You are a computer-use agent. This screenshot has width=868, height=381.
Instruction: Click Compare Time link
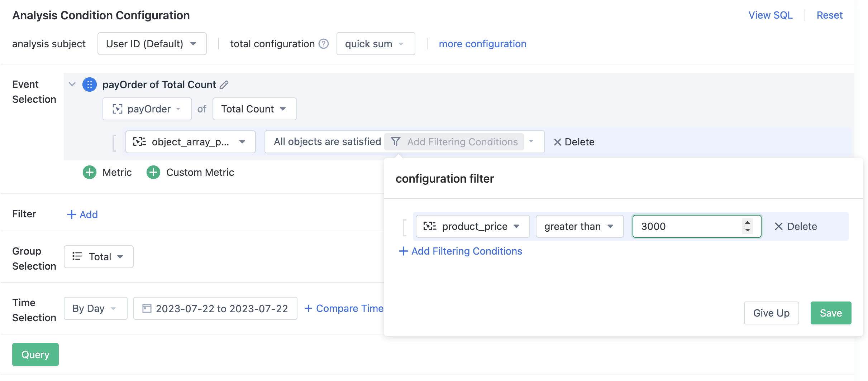point(344,308)
